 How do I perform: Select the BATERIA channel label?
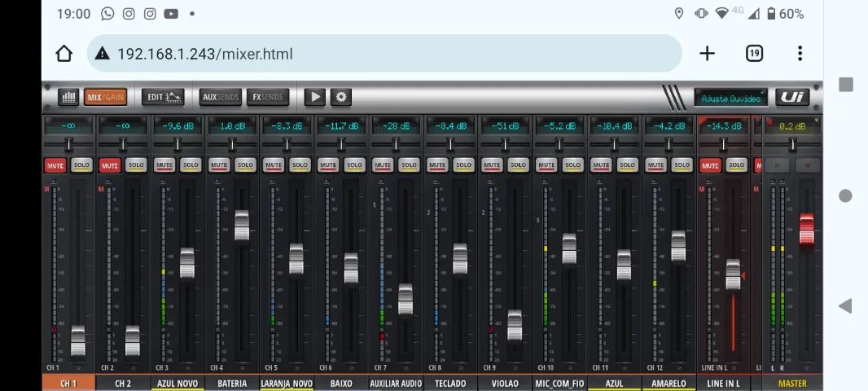tap(233, 383)
